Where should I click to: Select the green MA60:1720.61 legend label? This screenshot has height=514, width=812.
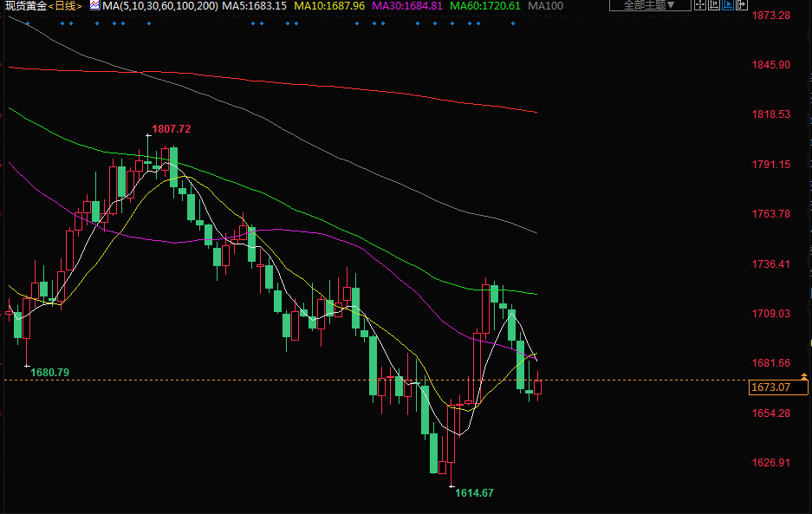click(485, 6)
